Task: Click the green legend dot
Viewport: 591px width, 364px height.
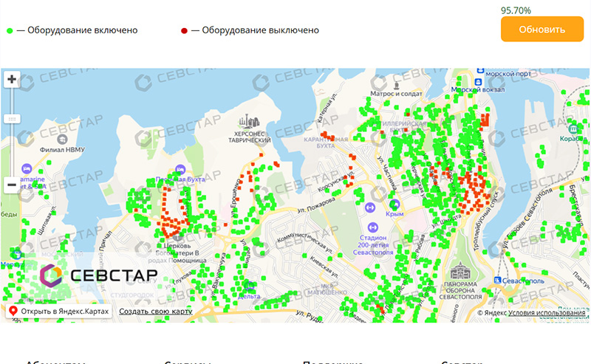Action: click(x=10, y=31)
